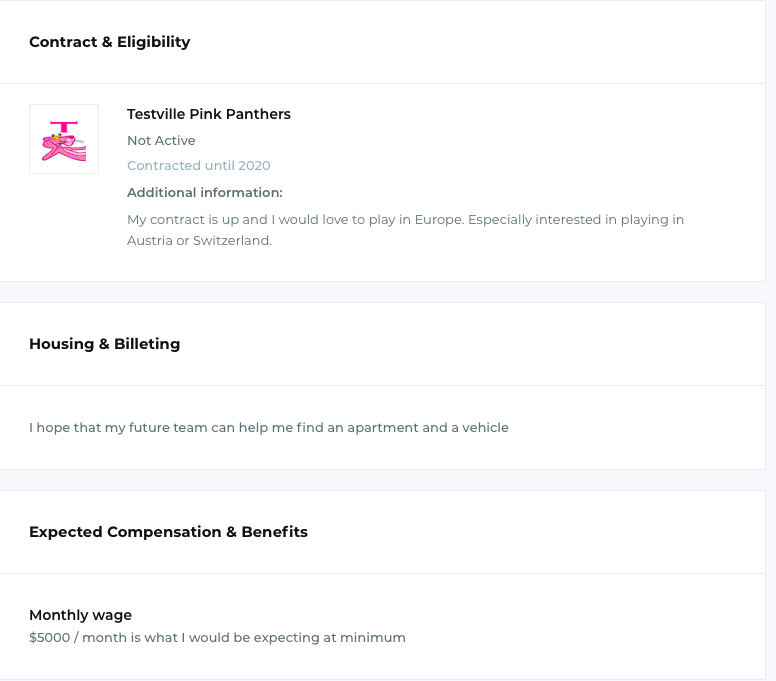
Task: Click the Monthly wage label
Action: tap(80, 615)
